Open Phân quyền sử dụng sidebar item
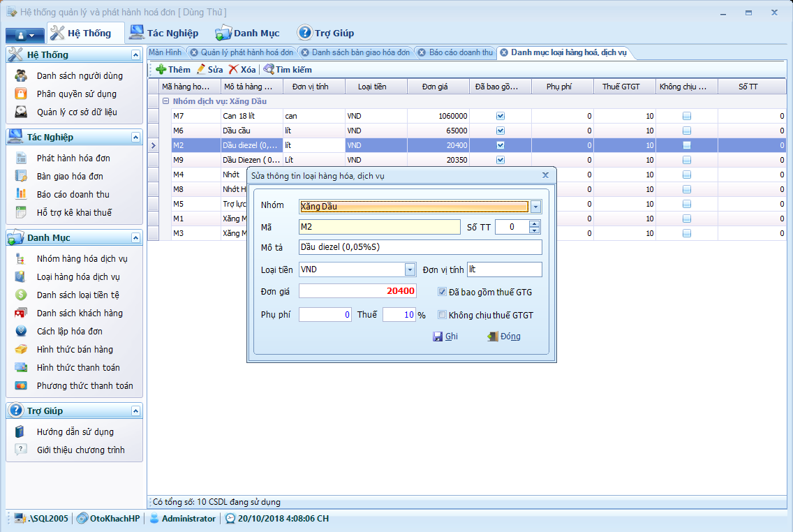Screen dimensions: 793x532 (x=76, y=94)
